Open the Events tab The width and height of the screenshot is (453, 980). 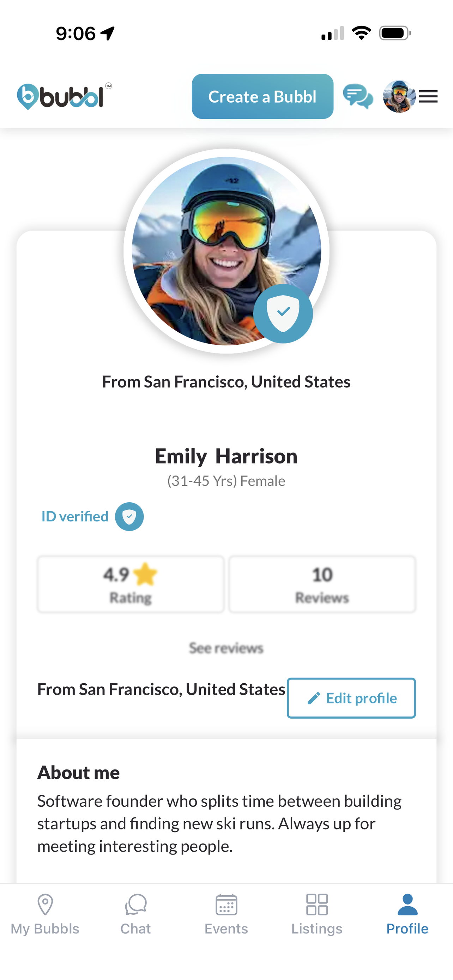coord(226,914)
